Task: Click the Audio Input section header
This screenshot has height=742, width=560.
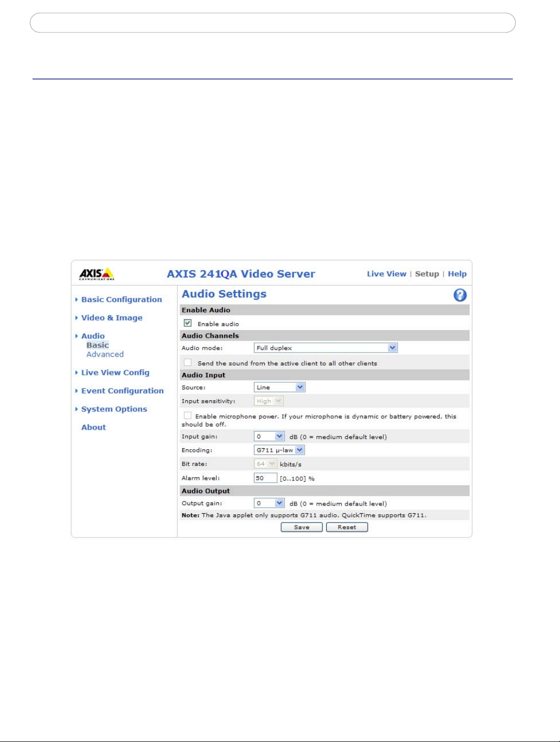Action: pyautogui.click(x=325, y=375)
